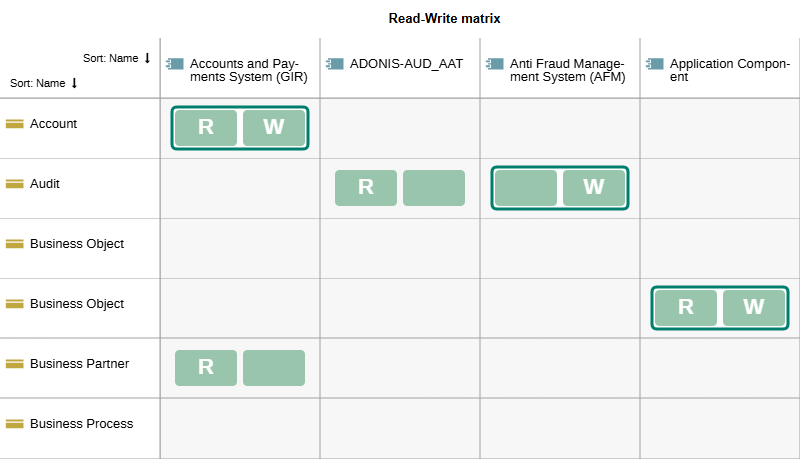Sort rows by name using lower sort arrow
Viewport: 800px width, 459px height.
click(x=74, y=83)
